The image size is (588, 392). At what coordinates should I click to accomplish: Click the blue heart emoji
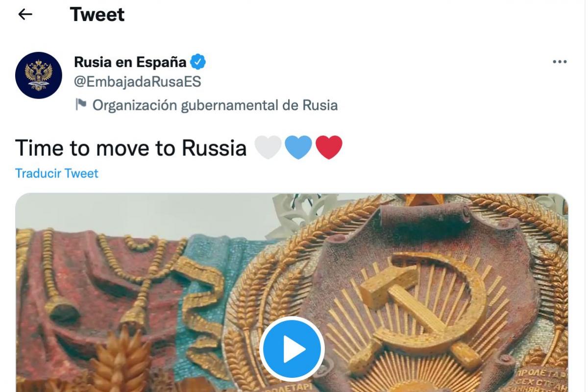tap(298, 148)
